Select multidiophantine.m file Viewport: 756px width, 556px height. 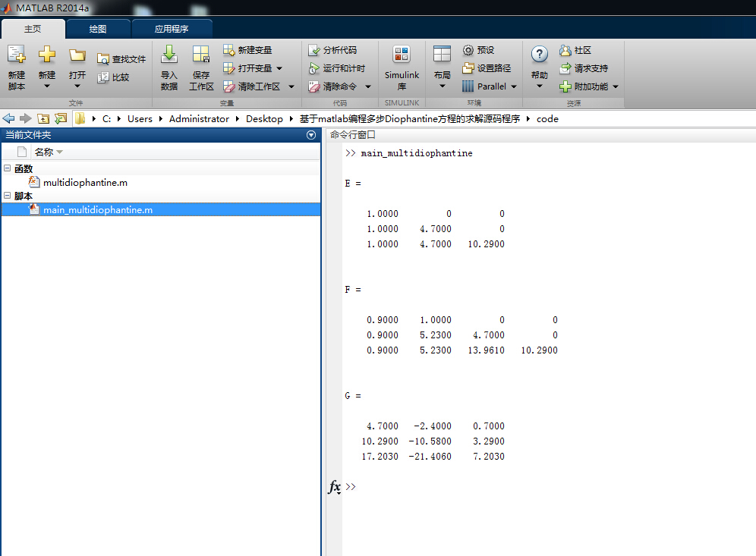85,183
